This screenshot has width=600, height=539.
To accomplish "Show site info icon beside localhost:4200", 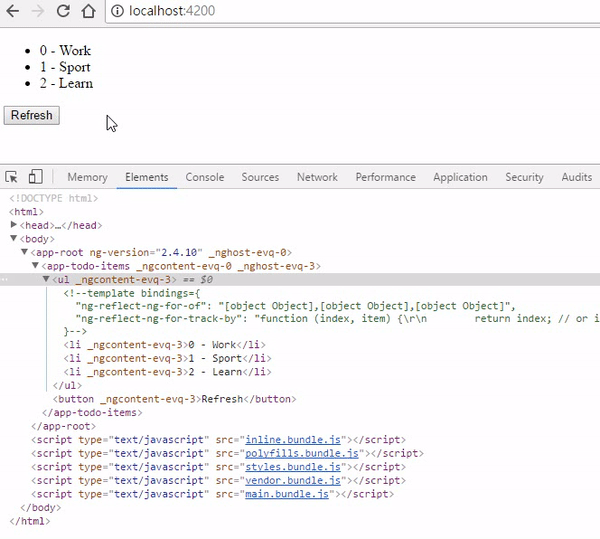I will 117,11.
